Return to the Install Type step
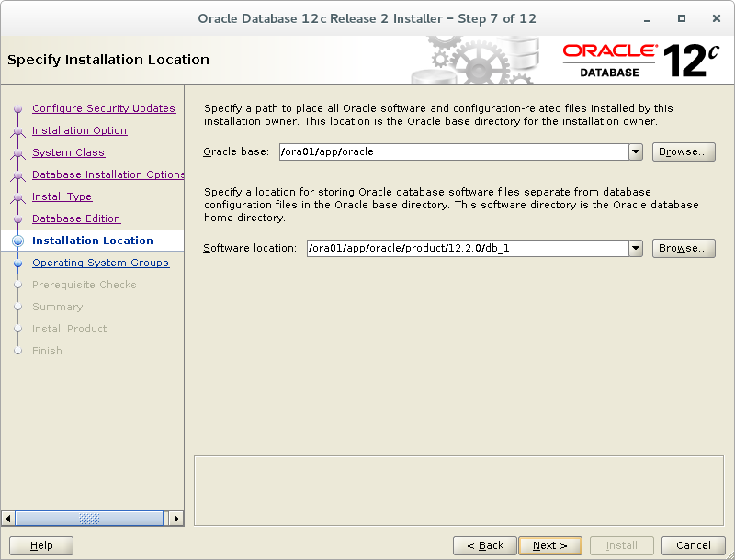Viewport: 735px width, 560px height. (x=62, y=196)
